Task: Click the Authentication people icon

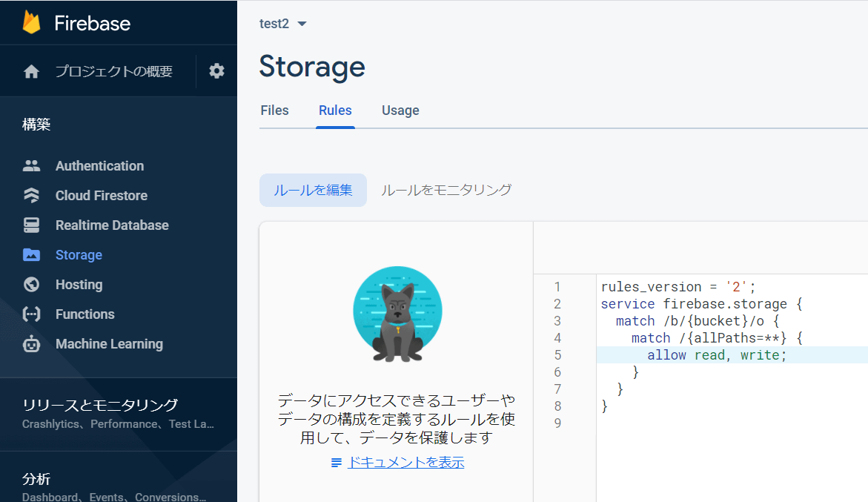Action: [32, 165]
